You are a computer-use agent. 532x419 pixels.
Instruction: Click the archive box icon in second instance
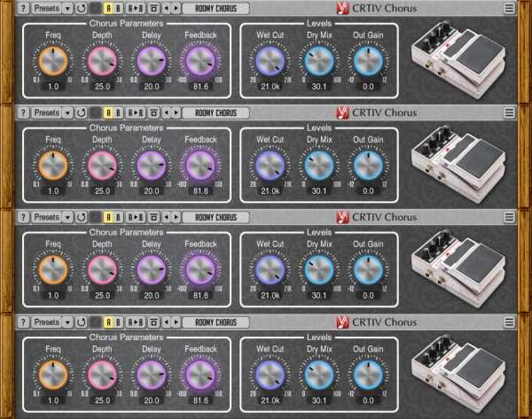[153, 113]
